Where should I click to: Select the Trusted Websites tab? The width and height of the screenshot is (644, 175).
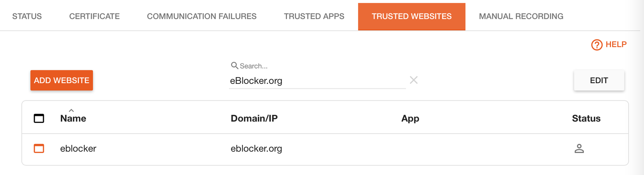[412, 17]
